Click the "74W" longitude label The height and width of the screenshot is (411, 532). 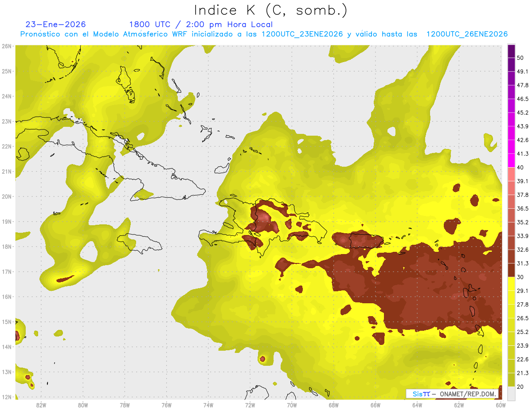point(208,405)
